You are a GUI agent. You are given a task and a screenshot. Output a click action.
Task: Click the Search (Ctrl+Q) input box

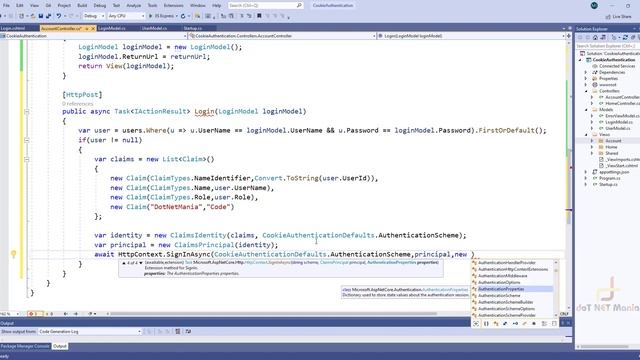[x=265, y=5]
